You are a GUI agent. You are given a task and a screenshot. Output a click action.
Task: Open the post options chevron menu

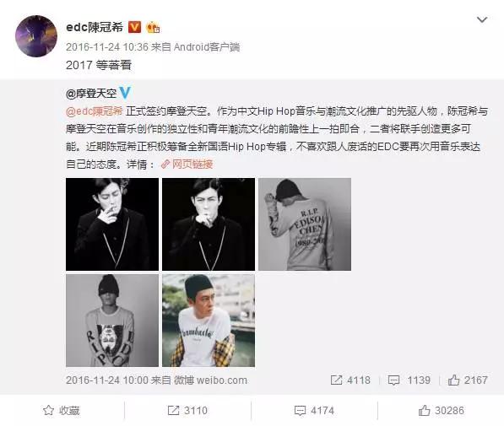[482, 20]
